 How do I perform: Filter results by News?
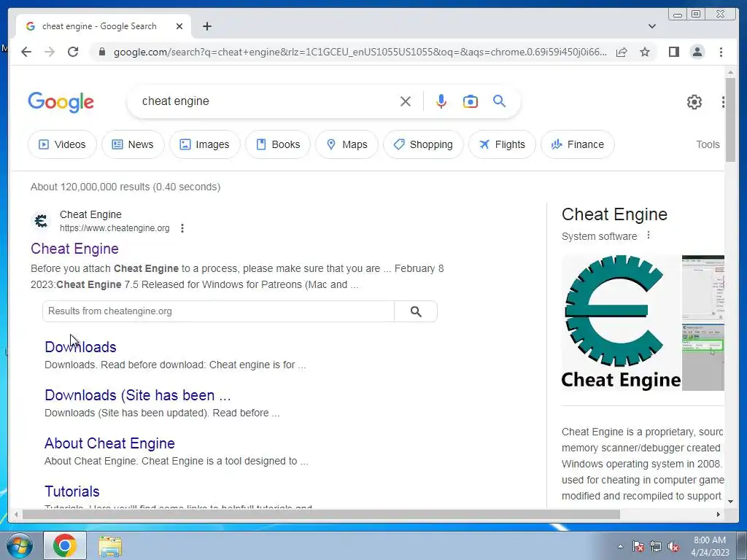pos(133,144)
